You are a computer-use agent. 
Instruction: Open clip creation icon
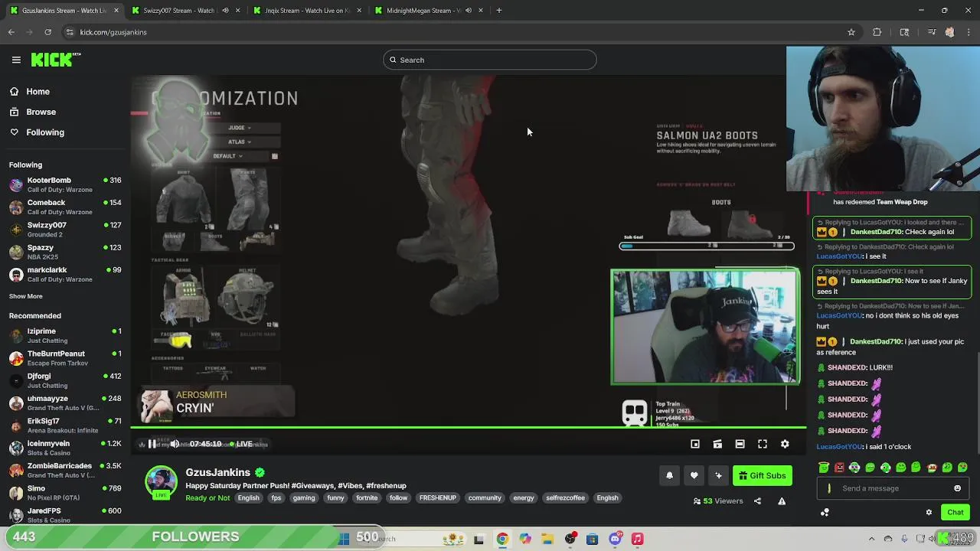point(717,444)
